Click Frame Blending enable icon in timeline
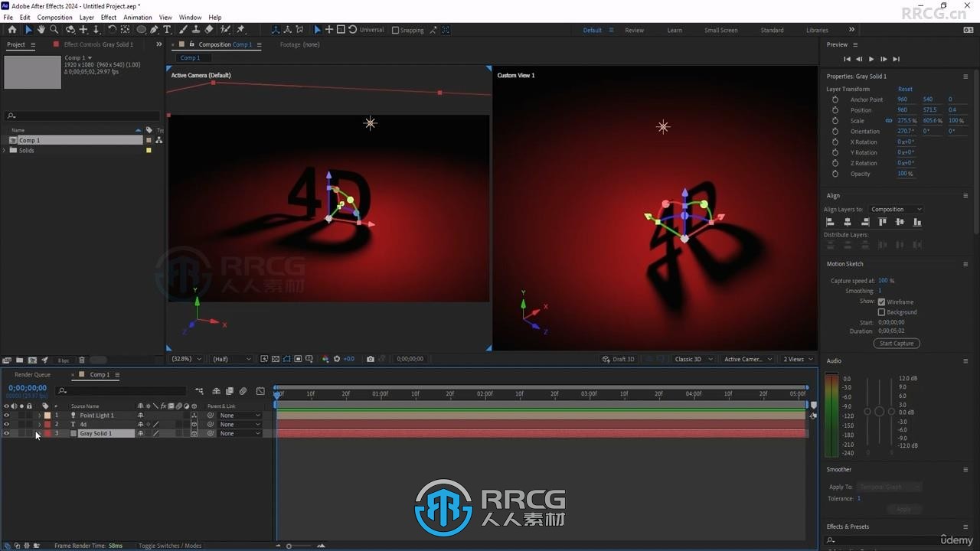Viewport: 980px width, 551px height. point(230,391)
